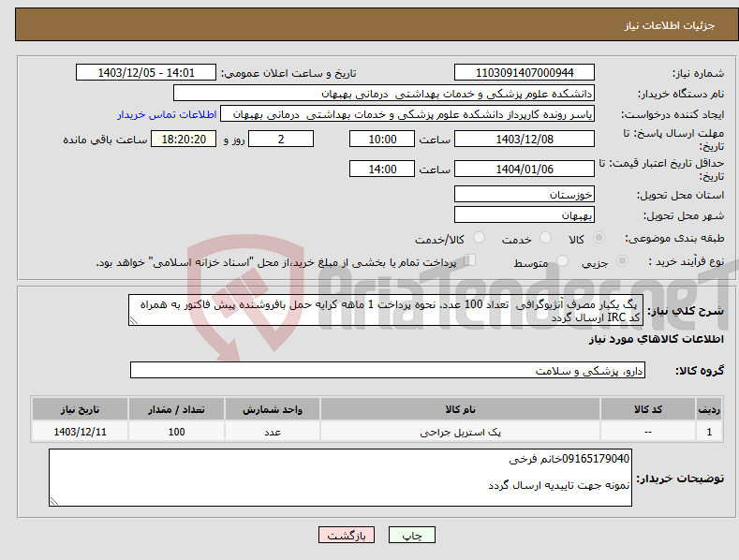Click the توضیحات خریدار textarea
The width and height of the screenshot is (739, 560).
coord(340,478)
